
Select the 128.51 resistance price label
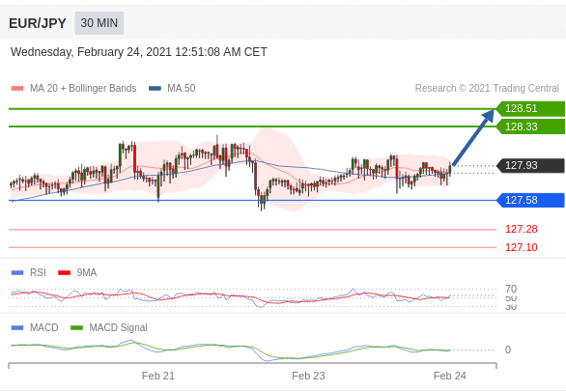pos(530,109)
